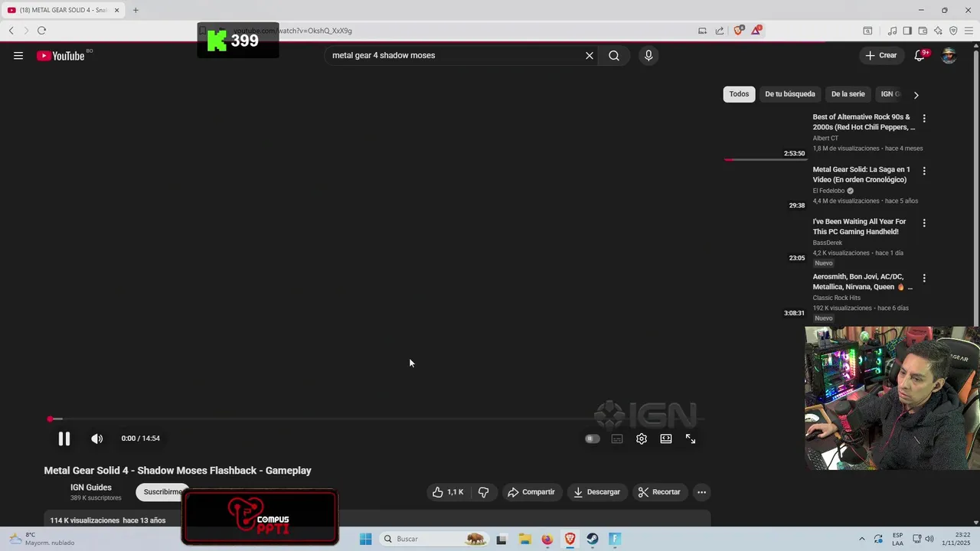The width and height of the screenshot is (980, 551).
Task: Toggle subtitles in the player
Action: click(617, 439)
